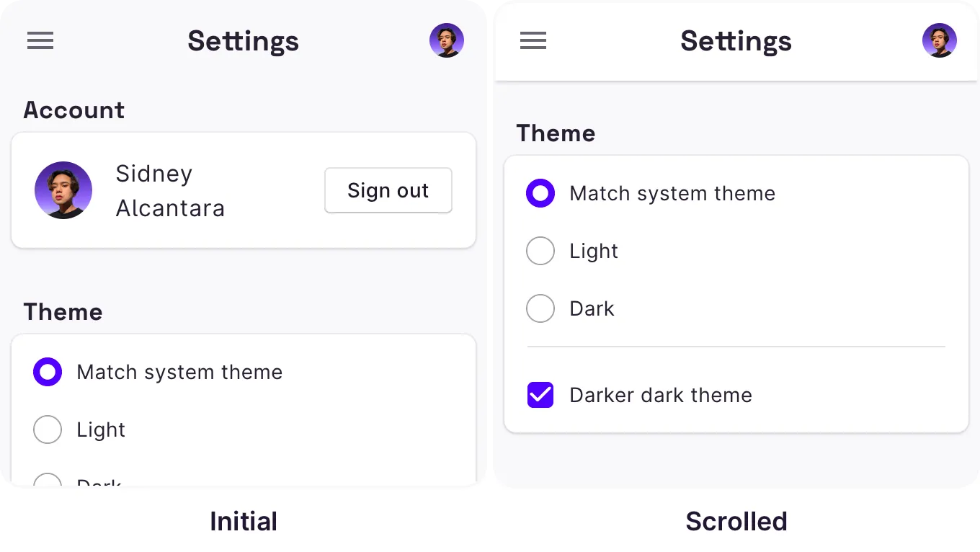This screenshot has height=552, width=980.
Task: Choose the Light radio in Initial view
Action: pyautogui.click(x=48, y=429)
